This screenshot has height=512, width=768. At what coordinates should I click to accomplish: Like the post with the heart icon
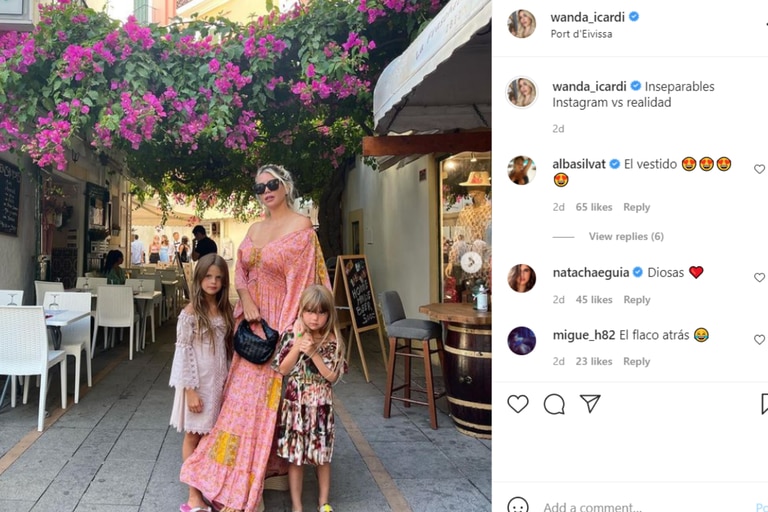[x=518, y=404]
